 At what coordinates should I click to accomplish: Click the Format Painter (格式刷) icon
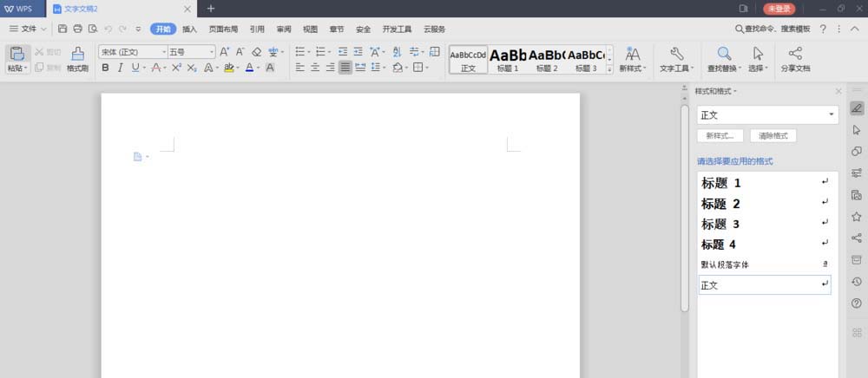tap(77, 54)
